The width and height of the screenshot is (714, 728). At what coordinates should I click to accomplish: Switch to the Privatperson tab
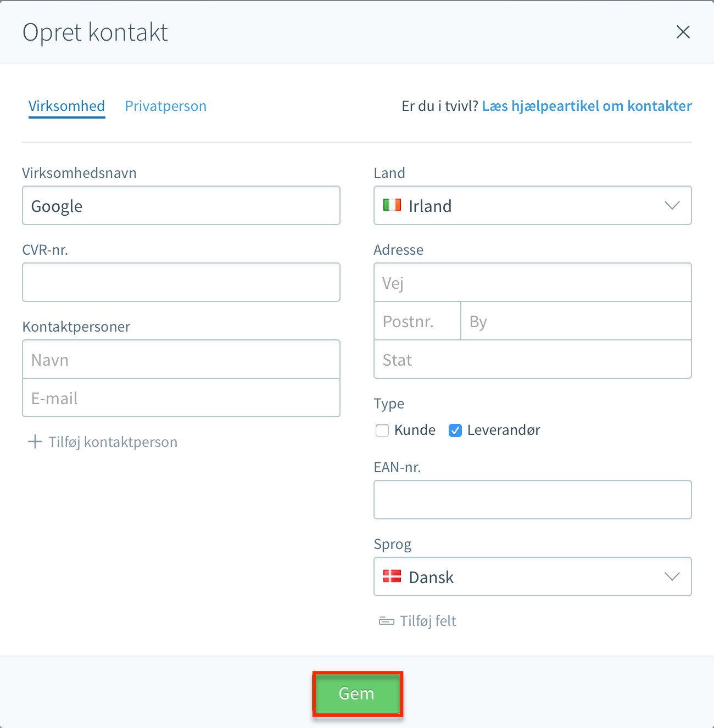tap(166, 106)
